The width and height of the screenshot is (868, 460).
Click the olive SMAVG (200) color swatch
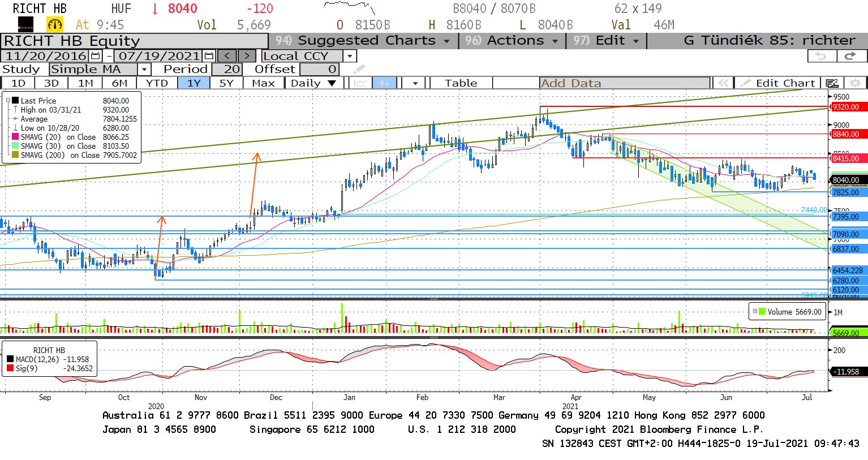pyautogui.click(x=16, y=155)
